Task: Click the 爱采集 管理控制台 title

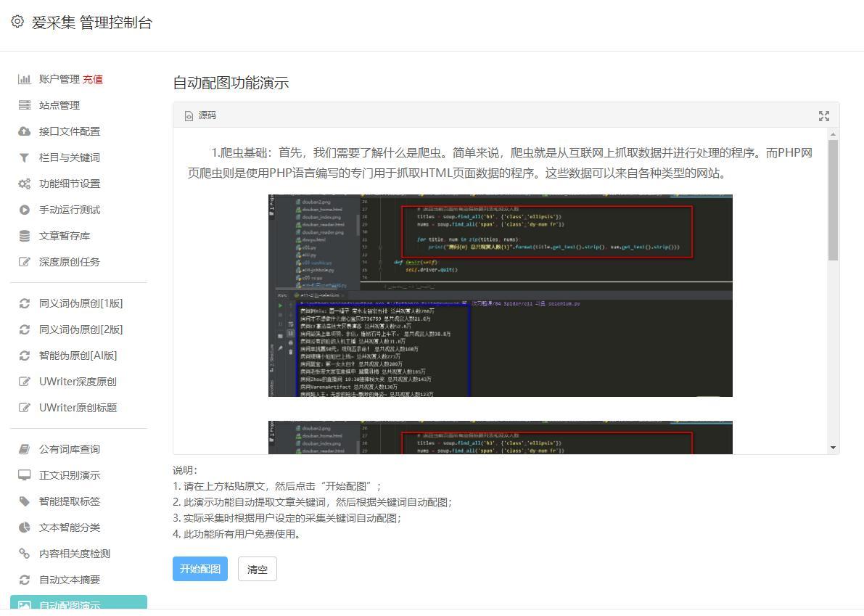Action: 91,22
